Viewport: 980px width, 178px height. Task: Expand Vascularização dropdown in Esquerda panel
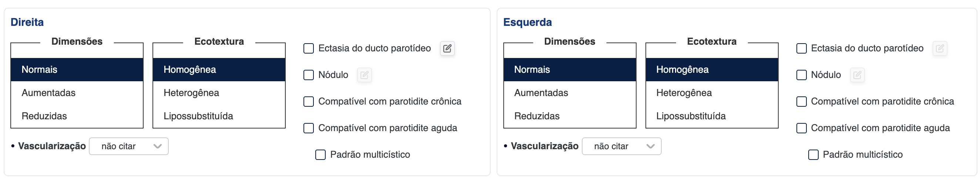621,146
